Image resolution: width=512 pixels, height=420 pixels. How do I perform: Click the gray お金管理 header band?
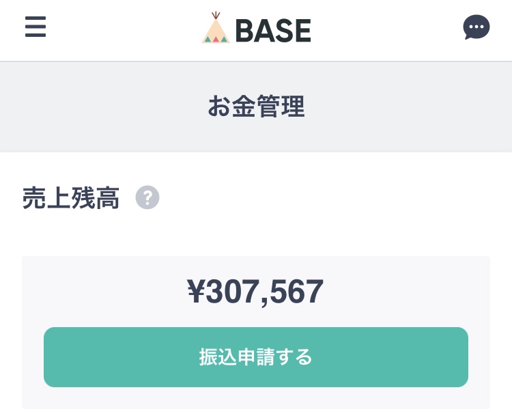(410, 107)
